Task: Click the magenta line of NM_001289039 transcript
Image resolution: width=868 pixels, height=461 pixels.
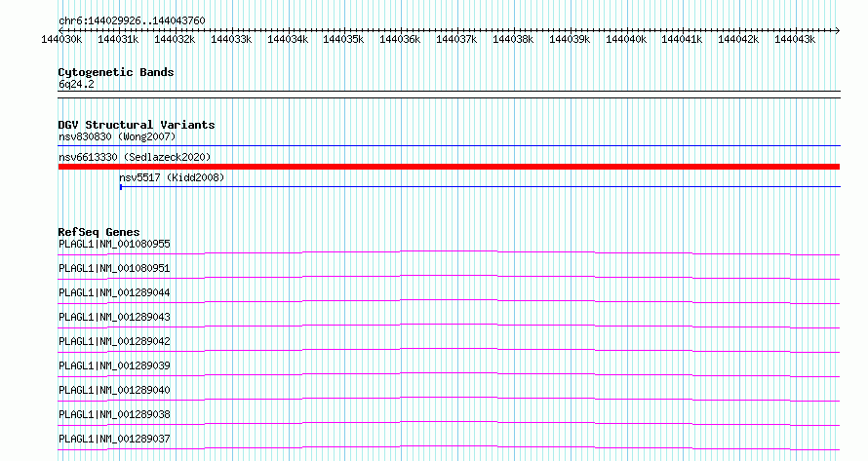Action: coord(449,374)
